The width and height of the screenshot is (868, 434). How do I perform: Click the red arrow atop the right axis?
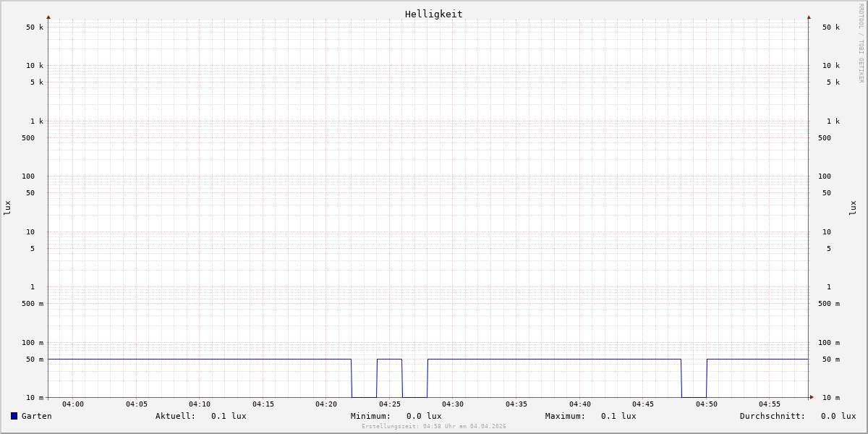click(x=809, y=17)
